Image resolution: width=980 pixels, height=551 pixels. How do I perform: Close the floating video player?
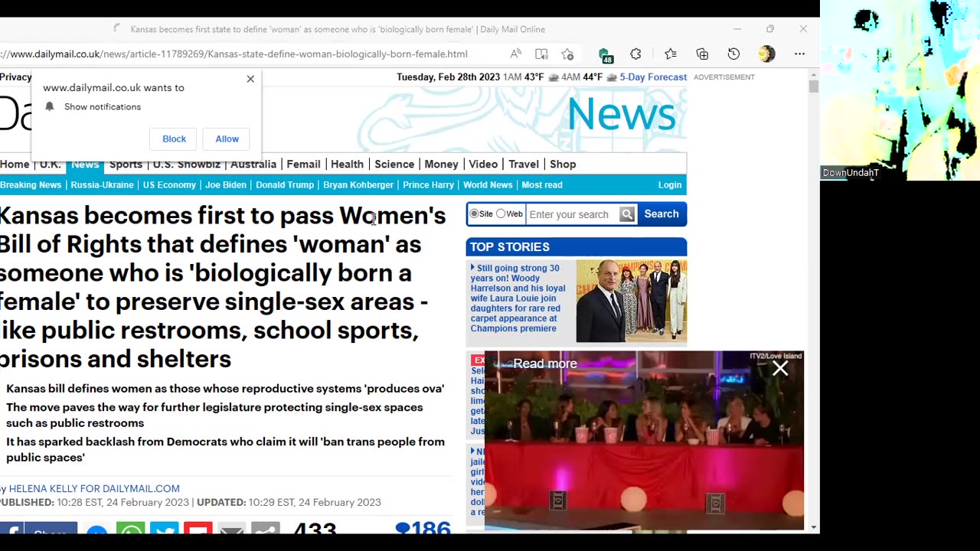point(780,369)
